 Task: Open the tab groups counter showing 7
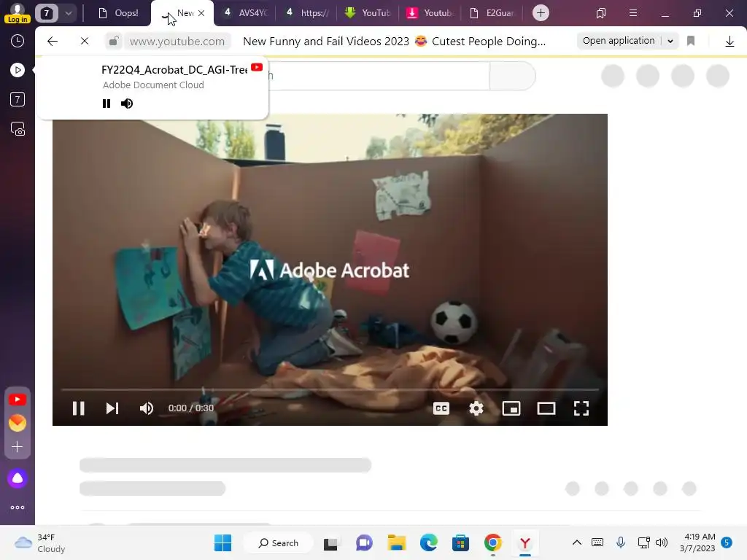pos(47,13)
